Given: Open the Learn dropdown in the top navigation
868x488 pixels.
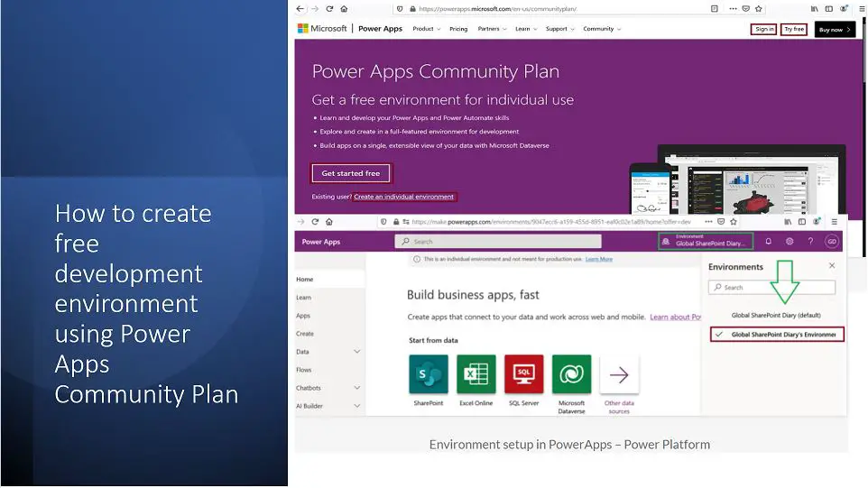Looking at the screenshot, I should (526, 29).
